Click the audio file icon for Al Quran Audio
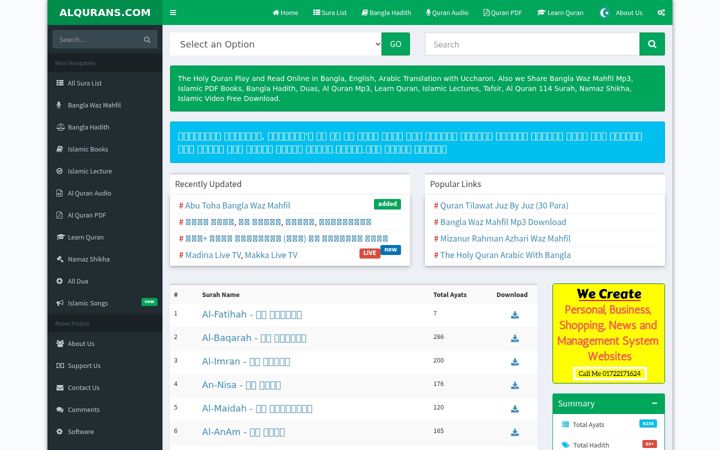720x450 pixels. tap(59, 193)
